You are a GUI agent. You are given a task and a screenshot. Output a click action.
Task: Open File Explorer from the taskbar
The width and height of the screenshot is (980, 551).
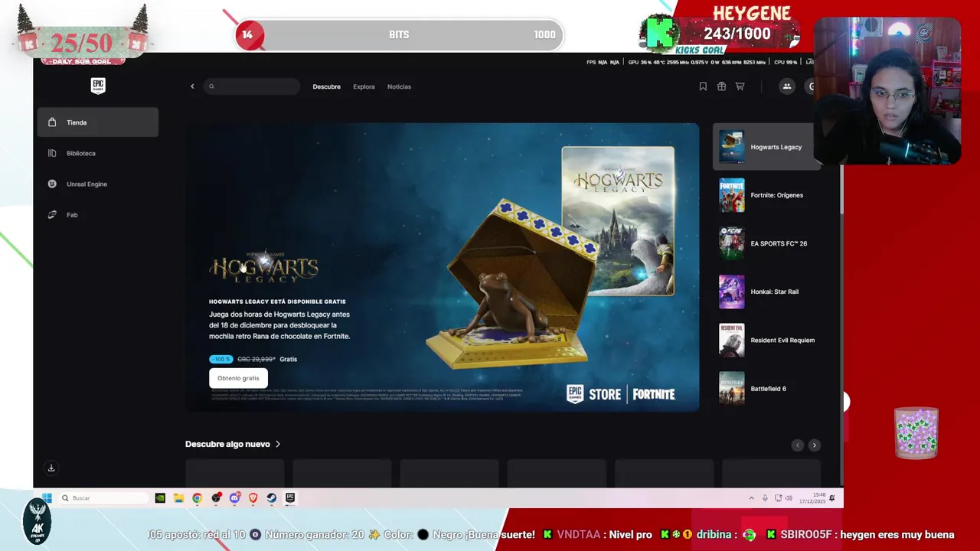click(178, 498)
